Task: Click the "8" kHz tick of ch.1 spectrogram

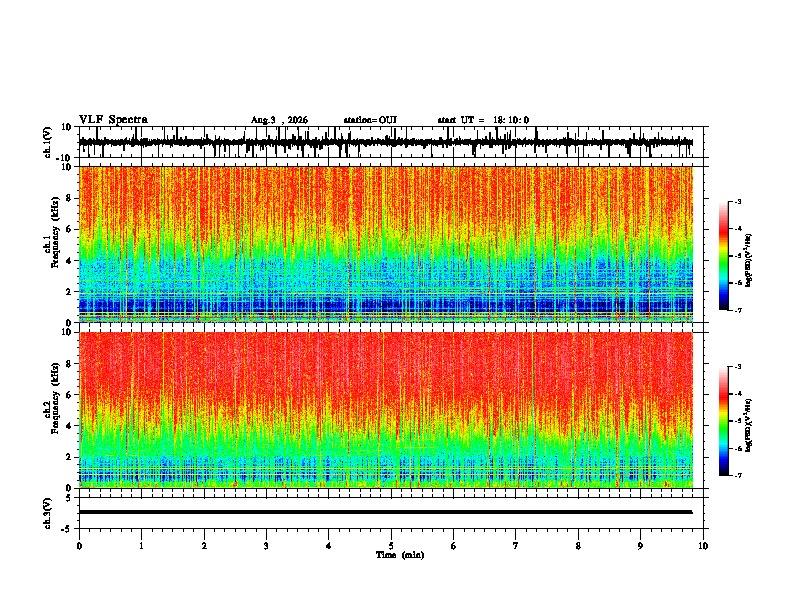Action: (x=69, y=198)
